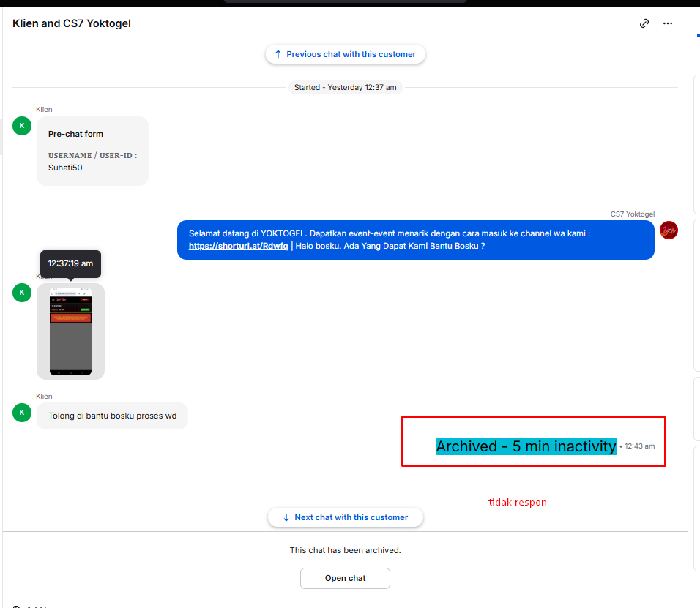700x608 pixels.
Task: Click Klien avatar beside 'Tolong di bantu' message
Action: click(22, 413)
